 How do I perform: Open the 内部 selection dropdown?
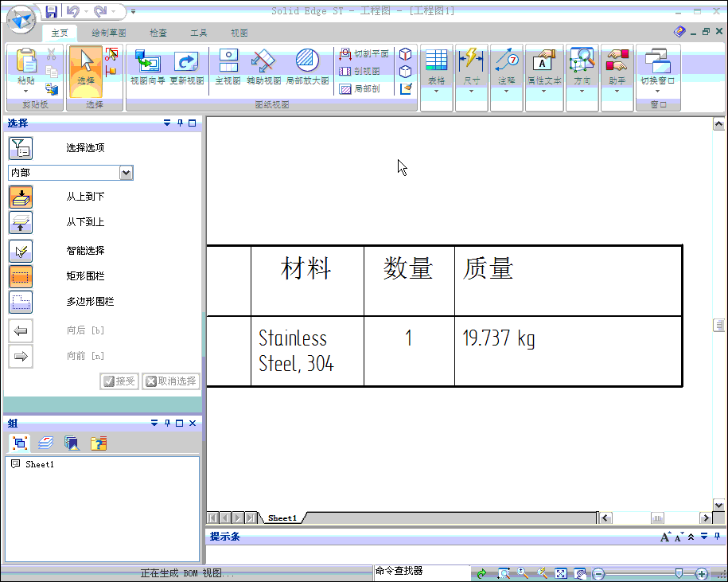126,173
